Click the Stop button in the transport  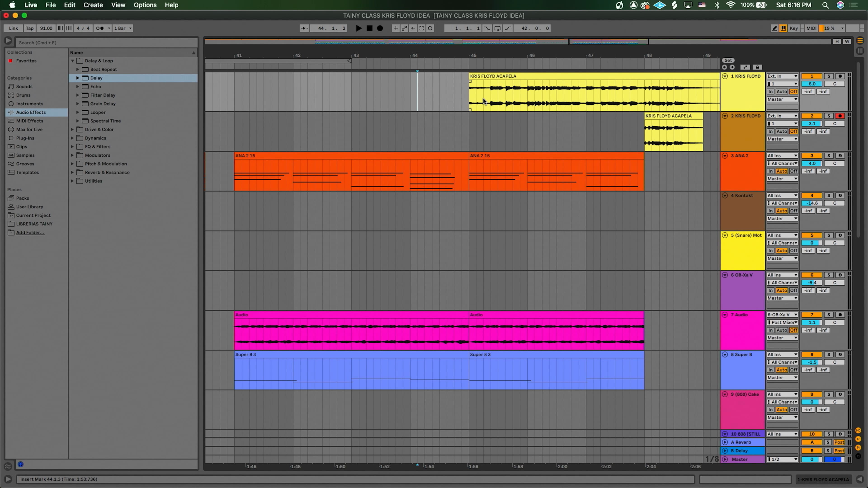[369, 28]
